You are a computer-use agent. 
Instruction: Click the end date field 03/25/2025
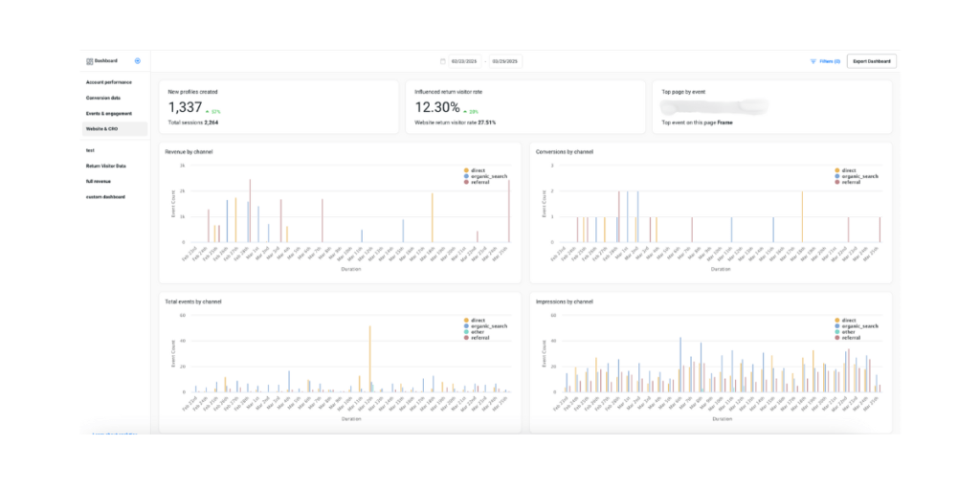tap(505, 61)
